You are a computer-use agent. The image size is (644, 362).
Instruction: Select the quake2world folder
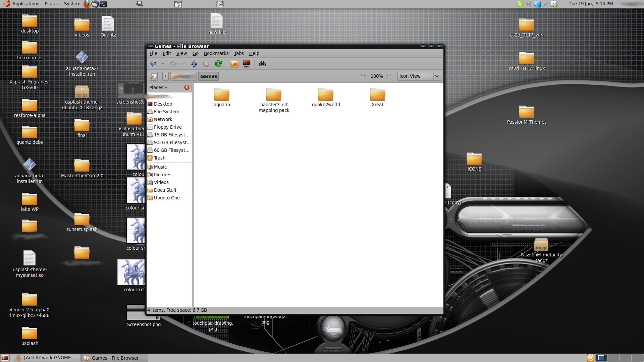coord(326,97)
